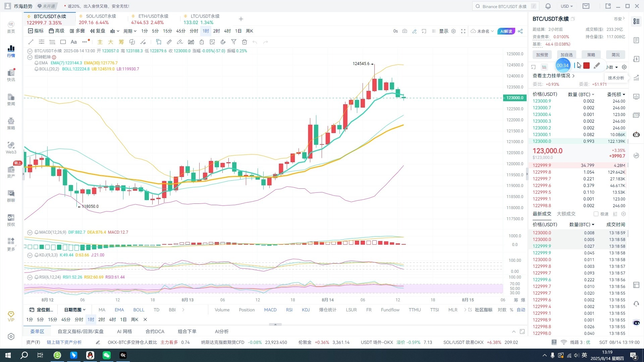This screenshot has height=362, width=644.
Task: Collapse the KDJ indicator panel toggle
Action: (x=30, y=255)
